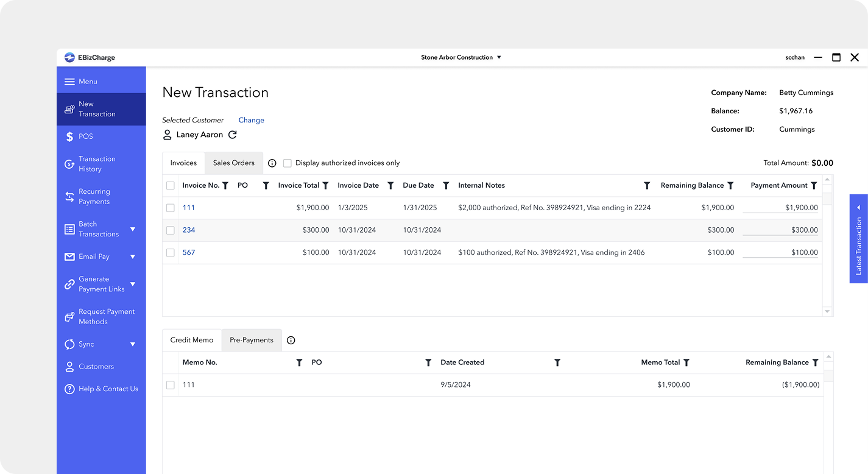
Task: Filter the Due Date column
Action: [446, 186]
